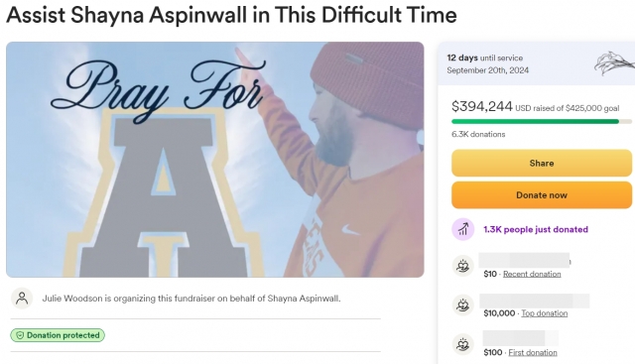635x364 pixels.
Task: Click the Donate now button
Action: pyautogui.click(x=542, y=195)
